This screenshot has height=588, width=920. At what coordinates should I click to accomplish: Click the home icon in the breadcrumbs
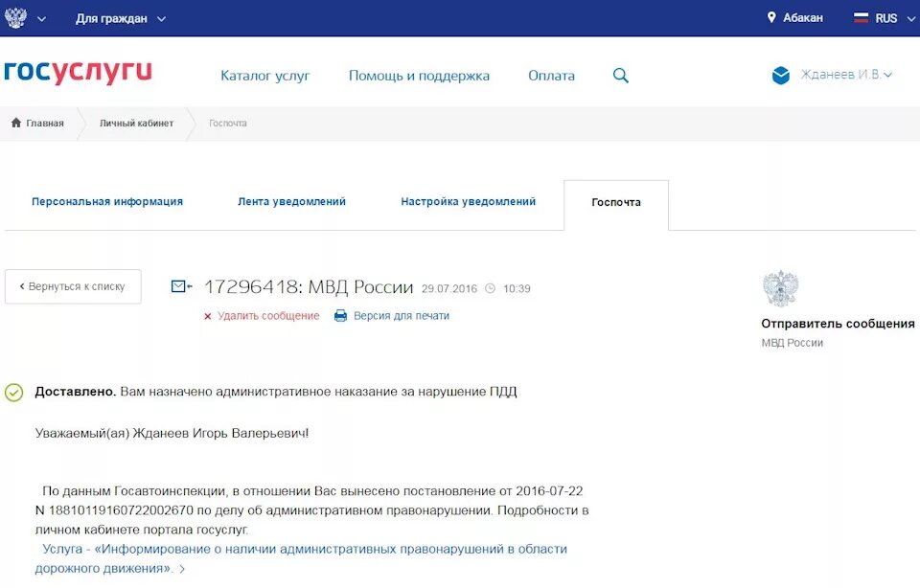pyautogui.click(x=16, y=123)
